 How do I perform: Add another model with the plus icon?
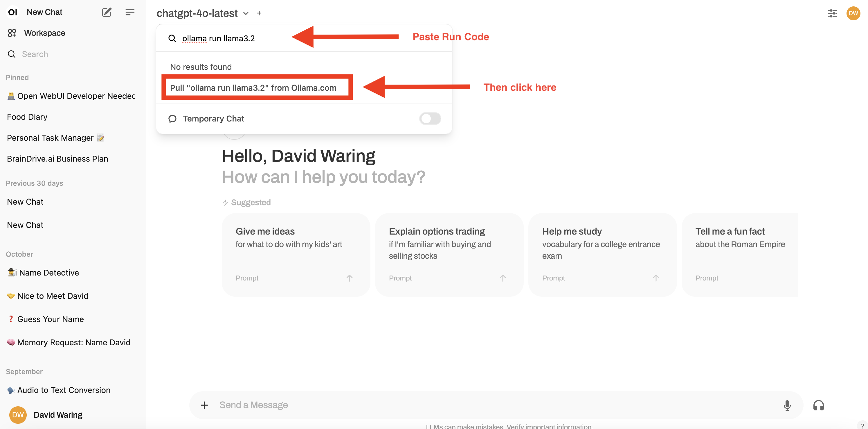click(259, 13)
